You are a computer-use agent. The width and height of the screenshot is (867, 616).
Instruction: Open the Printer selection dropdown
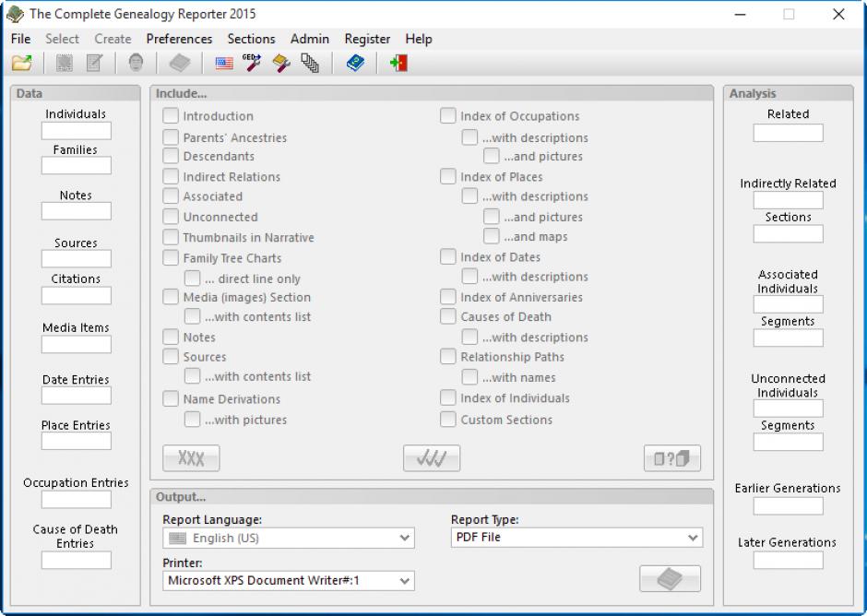[289, 581]
